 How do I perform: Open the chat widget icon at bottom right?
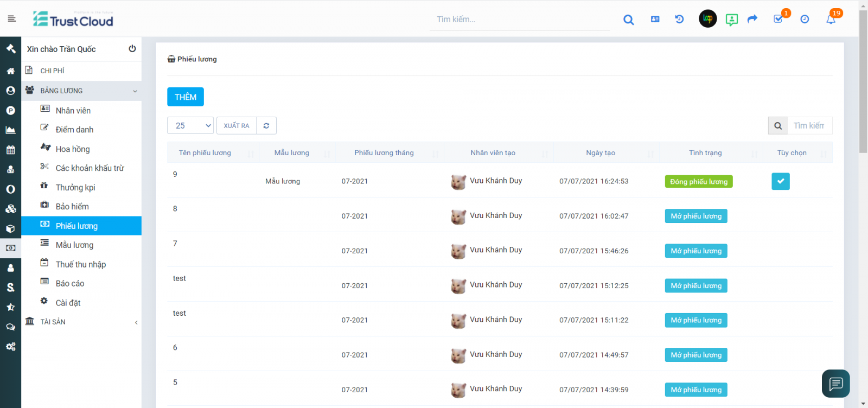point(835,384)
